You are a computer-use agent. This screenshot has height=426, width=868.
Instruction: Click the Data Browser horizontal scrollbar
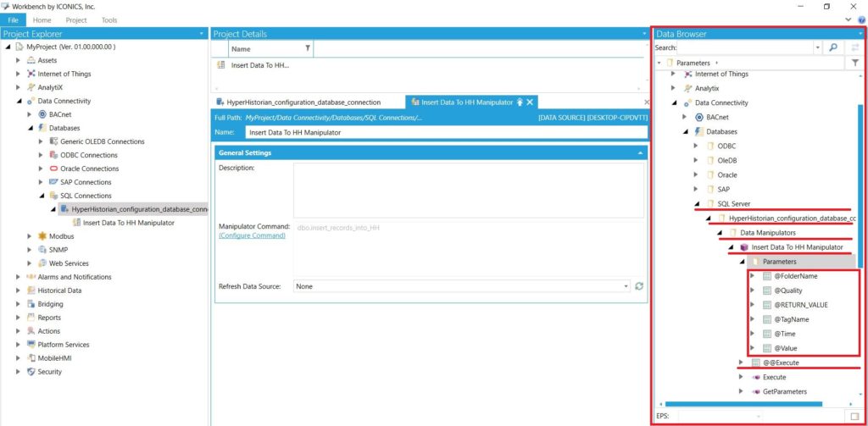[x=743, y=405]
